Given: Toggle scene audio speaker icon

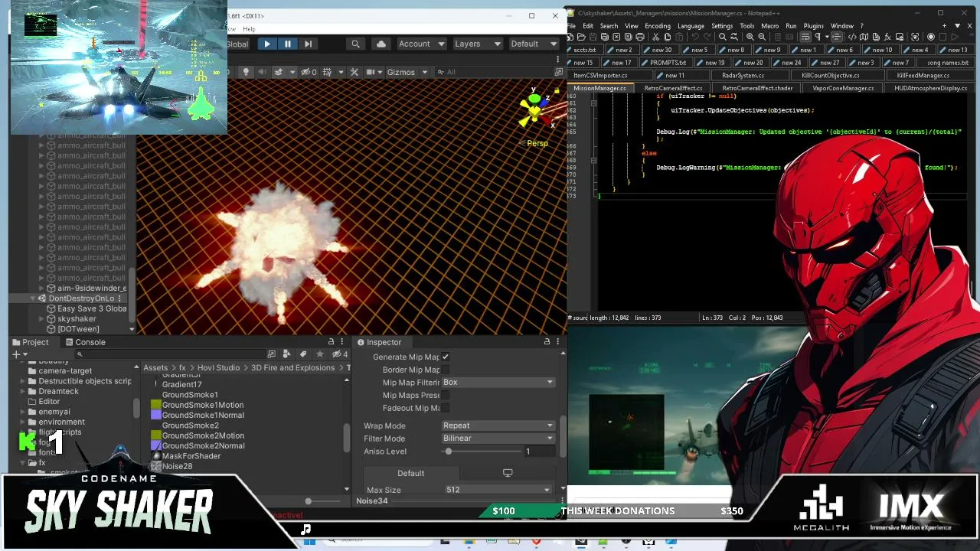Looking at the screenshot, I should (x=262, y=72).
